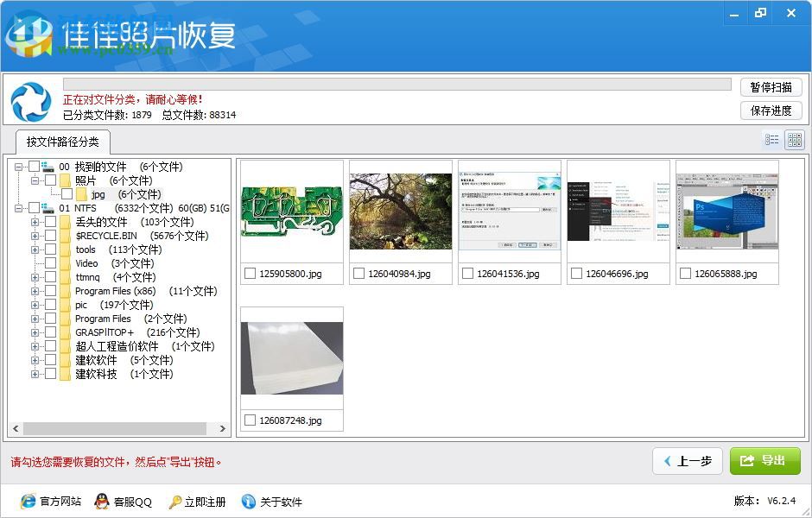This screenshot has height=518, width=812.
Task: Click the yellow folder icon beside 照片
Action: click(x=66, y=180)
